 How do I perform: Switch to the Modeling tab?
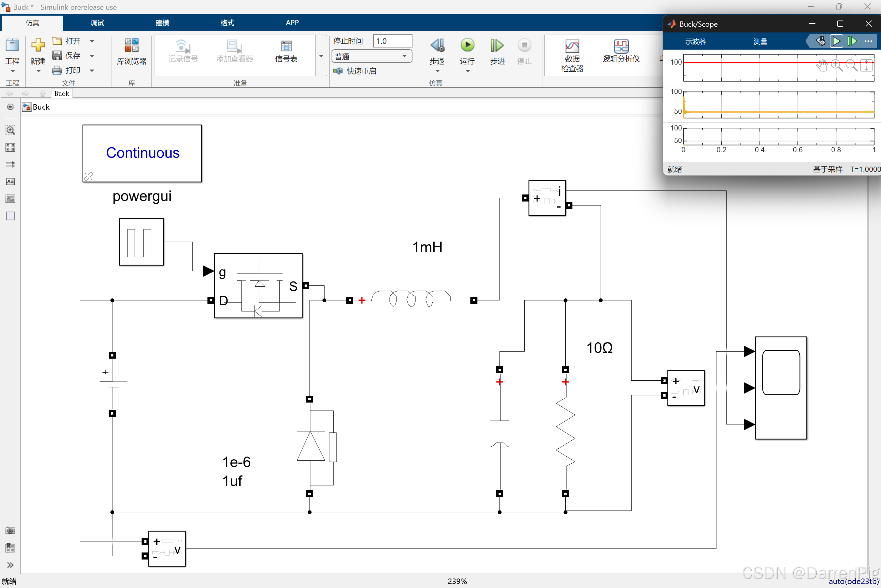pos(162,23)
